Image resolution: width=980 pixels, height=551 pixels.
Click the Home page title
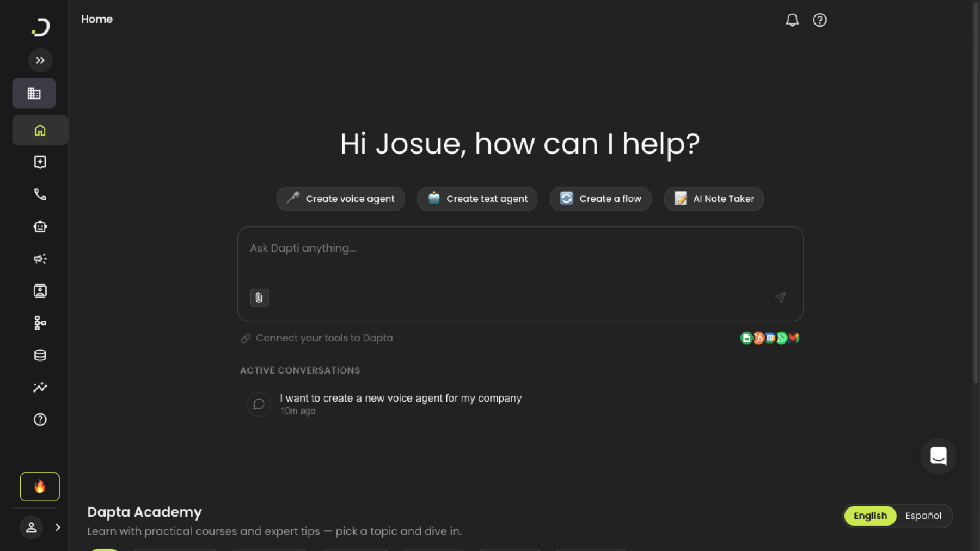coord(97,19)
